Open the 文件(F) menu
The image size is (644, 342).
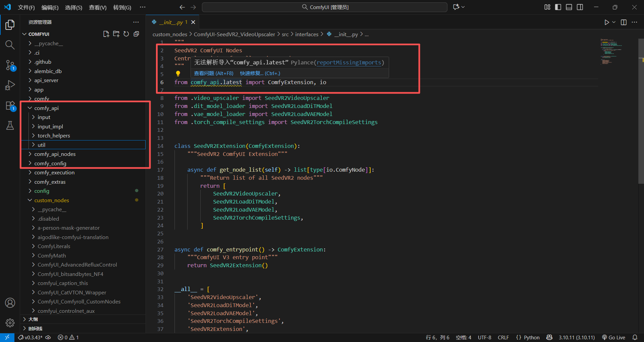[x=26, y=7]
